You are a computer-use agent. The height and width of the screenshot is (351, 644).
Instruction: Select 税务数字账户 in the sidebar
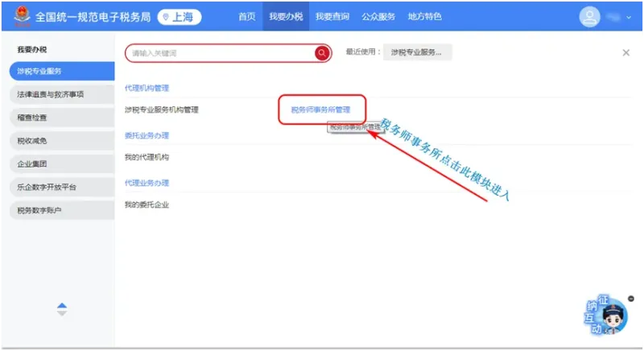coord(62,210)
